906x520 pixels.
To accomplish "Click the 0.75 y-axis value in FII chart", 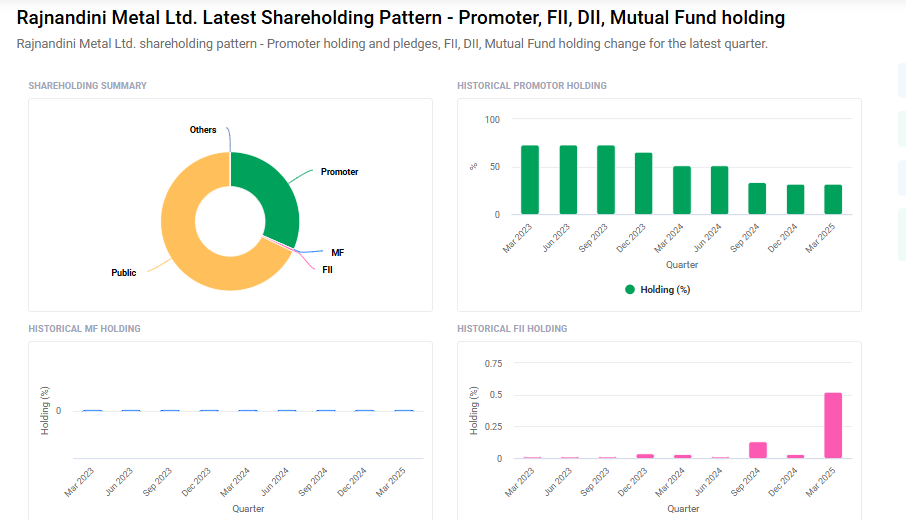I will click(493, 363).
